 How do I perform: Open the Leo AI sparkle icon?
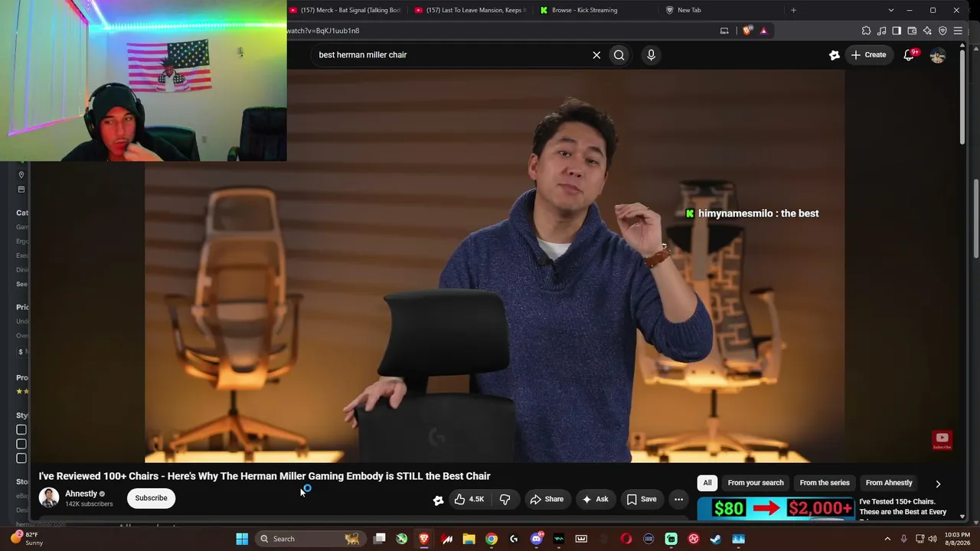[x=927, y=31]
